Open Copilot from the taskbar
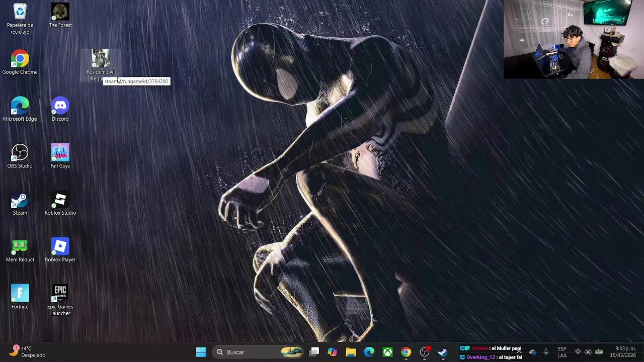644x362 pixels. click(x=332, y=352)
